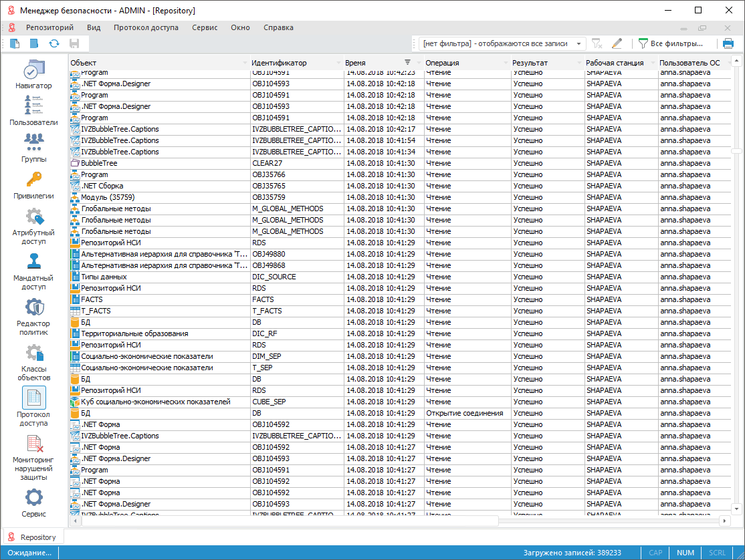The height and width of the screenshot is (560, 745).
Task: Open the Группы section
Action: [33, 148]
